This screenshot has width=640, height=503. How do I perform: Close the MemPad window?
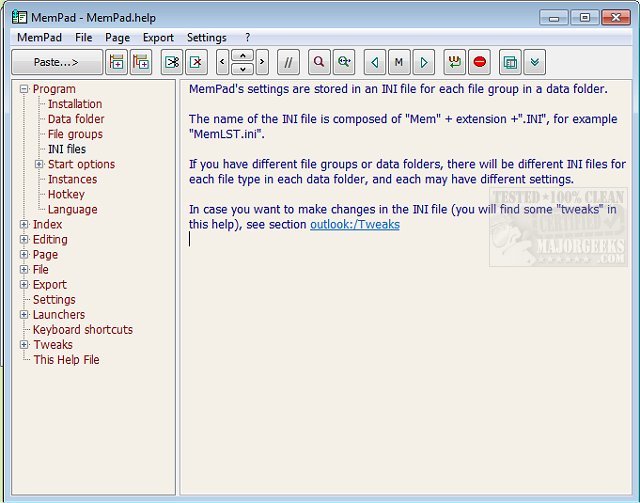coord(616,18)
